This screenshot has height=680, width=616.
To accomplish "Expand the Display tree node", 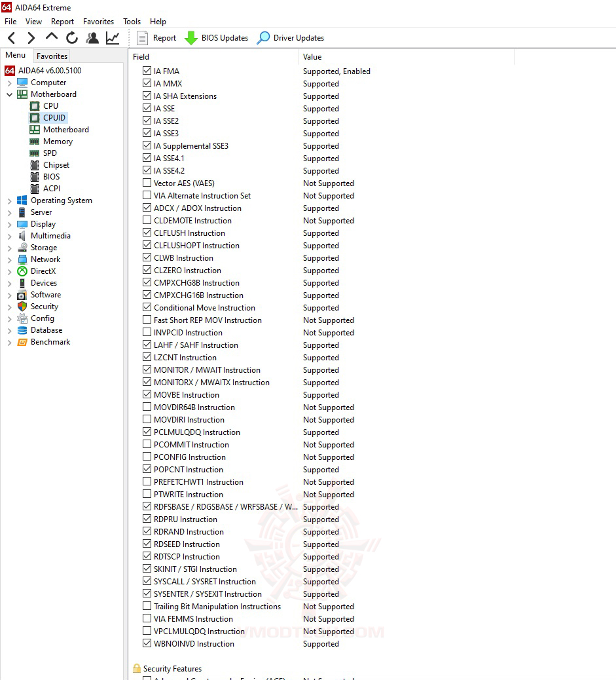I will 10,224.
